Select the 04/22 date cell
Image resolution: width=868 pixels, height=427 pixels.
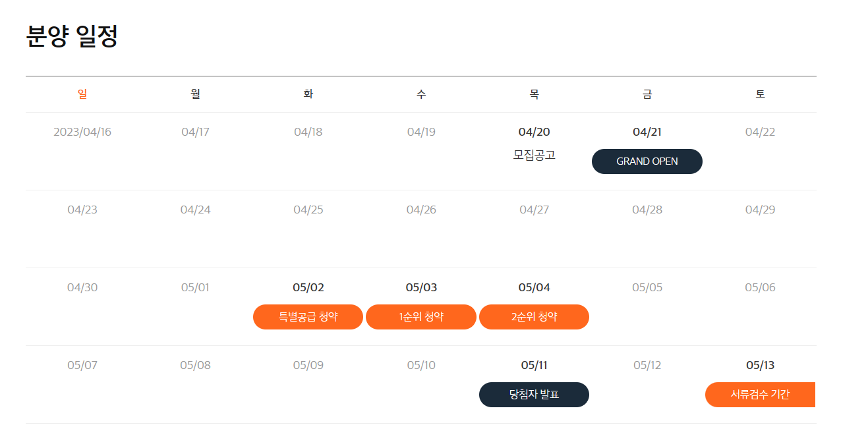(760, 131)
